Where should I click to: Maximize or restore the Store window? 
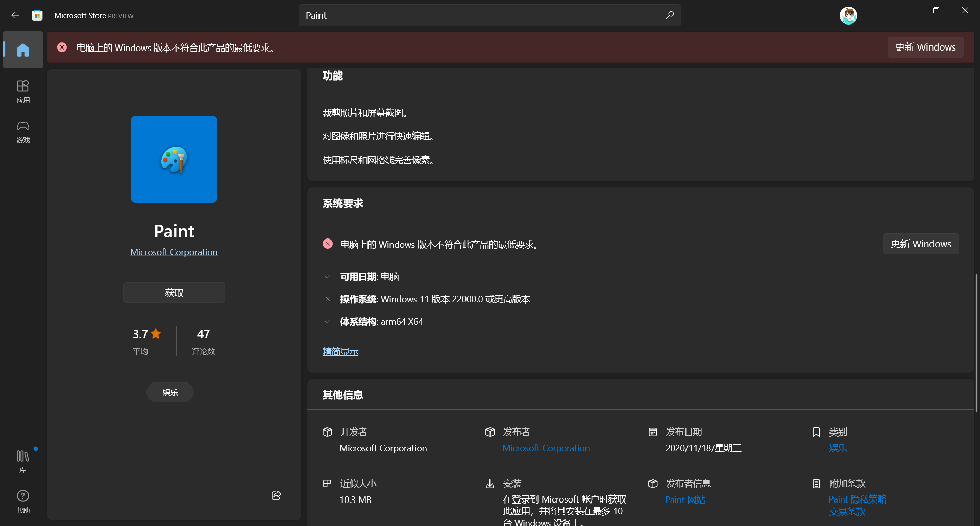(x=936, y=10)
